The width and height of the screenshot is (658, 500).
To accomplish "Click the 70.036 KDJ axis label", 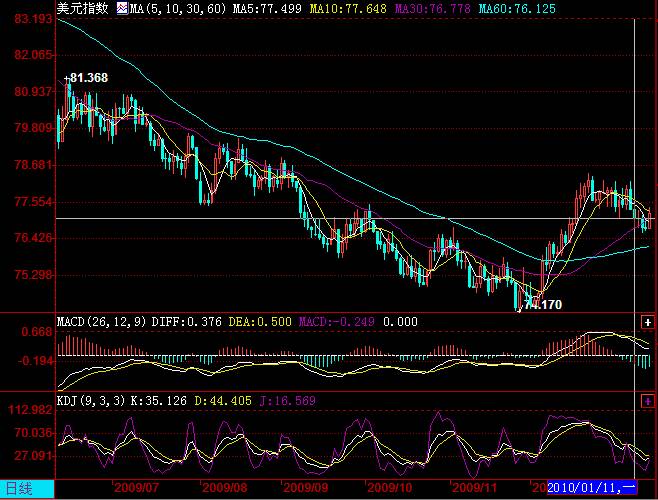I will [34, 432].
